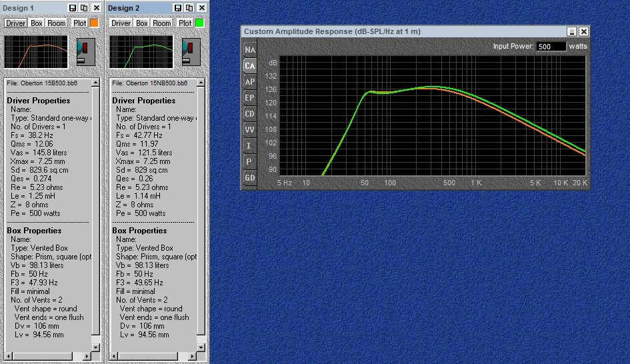The height and width of the screenshot is (364, 630).
Task: Click the duplicate icon in Design 2 title bar
Action: pyautogui.click(x=189, y=7)
